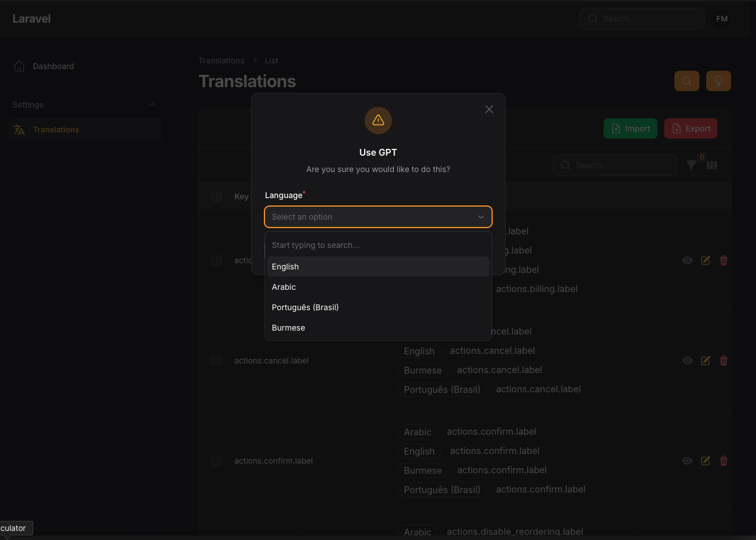Click the actions.confirm.label key text
Viewport: 756px width, 540px height.
[x=274, y=461]
